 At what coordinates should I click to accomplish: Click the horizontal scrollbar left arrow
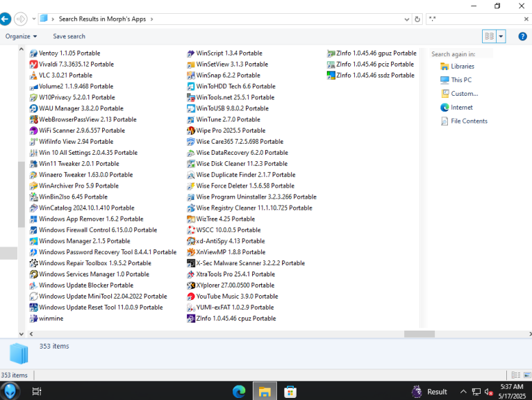31,334
